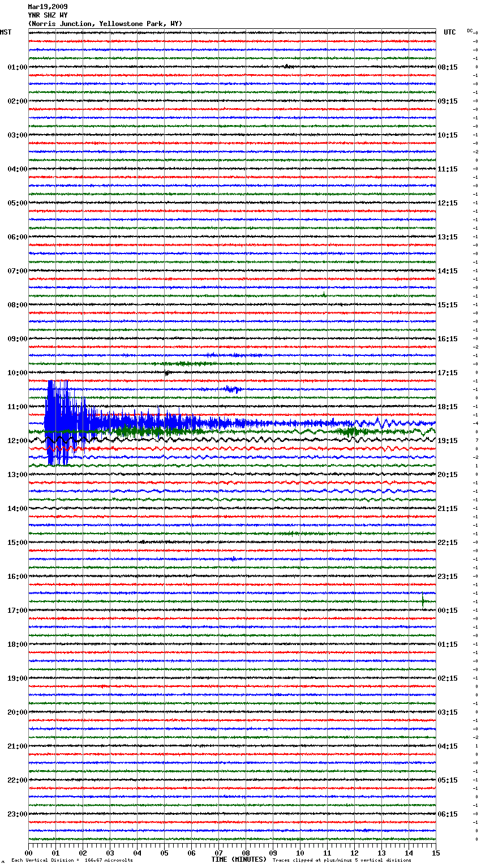
Task: Select the 02:00 MST time label
Action: coord(18,101)
